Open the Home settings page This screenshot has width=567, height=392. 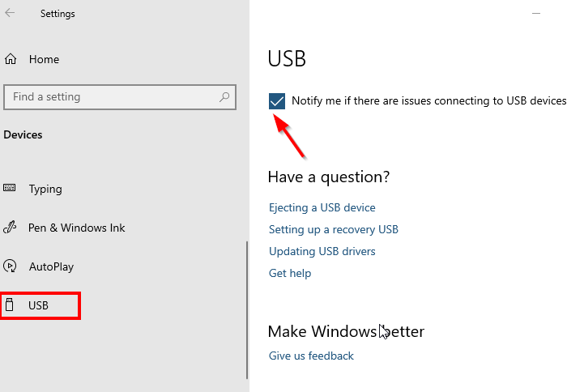point(44,59)
